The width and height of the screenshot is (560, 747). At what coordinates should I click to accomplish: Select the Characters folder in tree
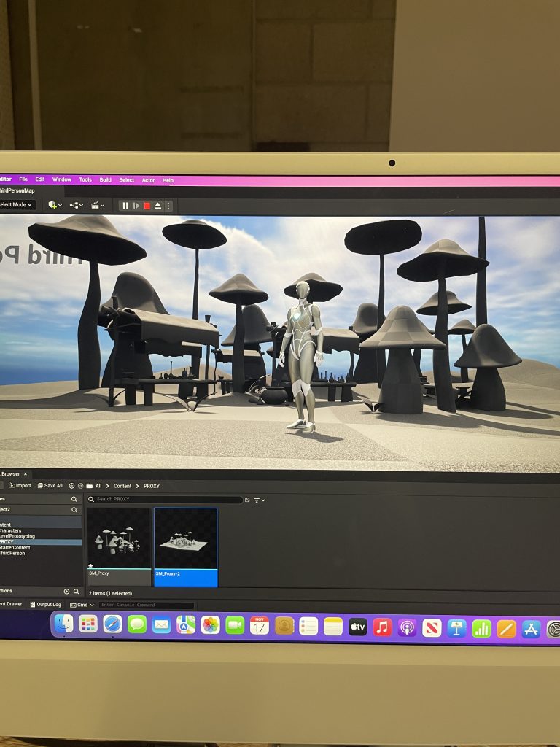tap(10, 530)
